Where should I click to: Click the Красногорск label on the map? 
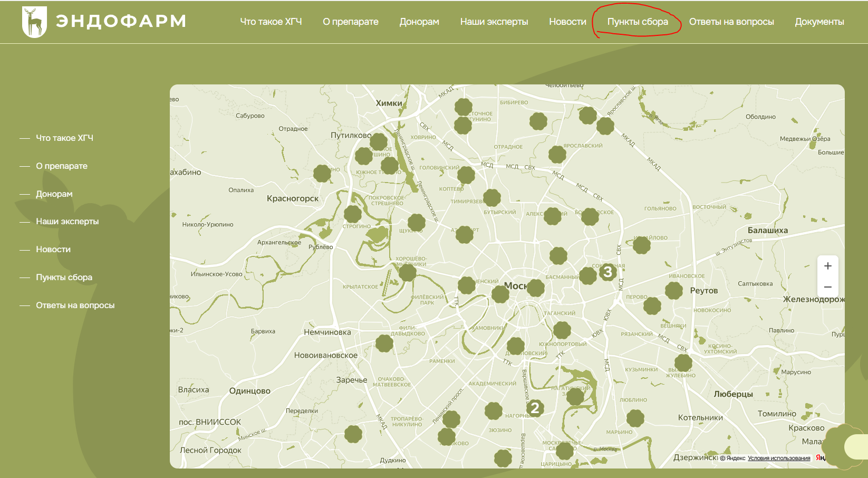(x=293, y=198)
